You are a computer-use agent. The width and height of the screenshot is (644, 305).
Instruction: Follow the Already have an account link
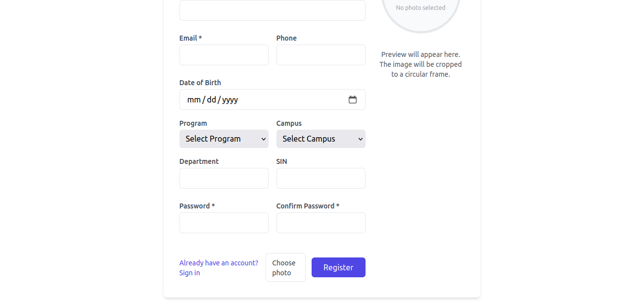[219, 267]
